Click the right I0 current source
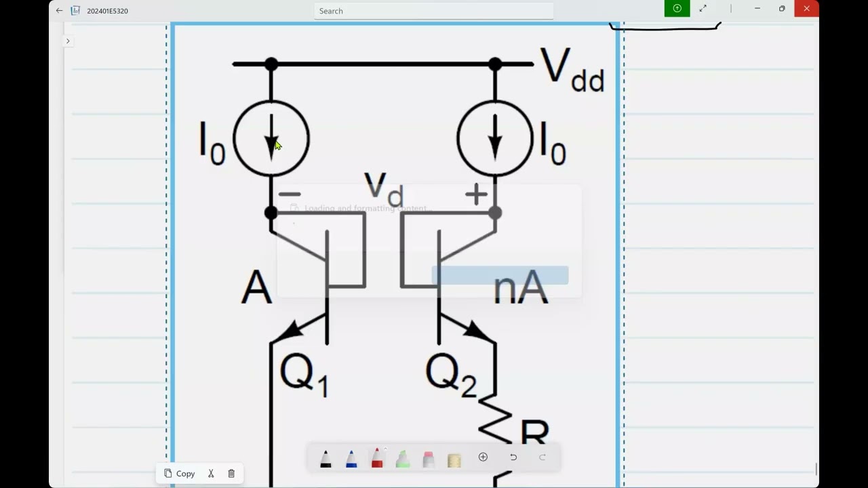Screen dimensions: 868x488 [x=495, y=139]
